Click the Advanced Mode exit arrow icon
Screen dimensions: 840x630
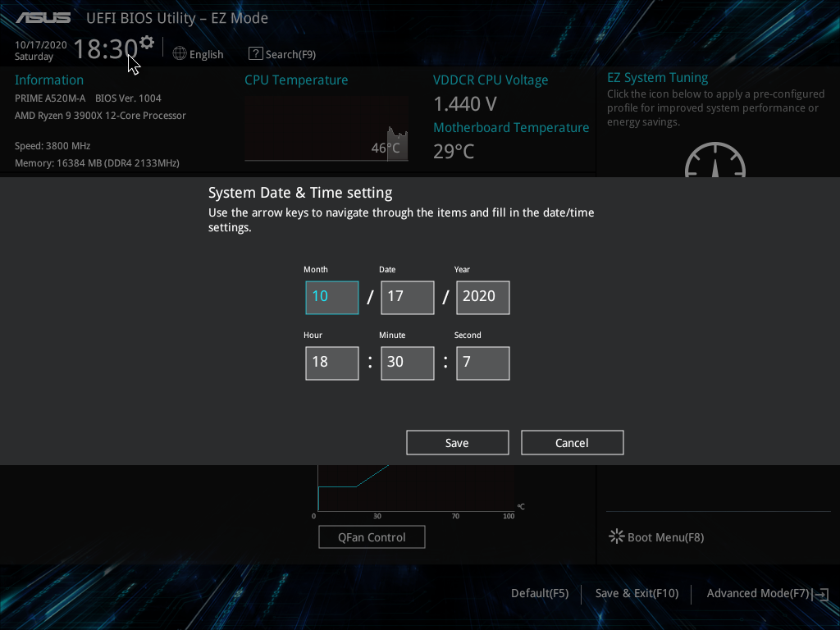coord(820,594)
